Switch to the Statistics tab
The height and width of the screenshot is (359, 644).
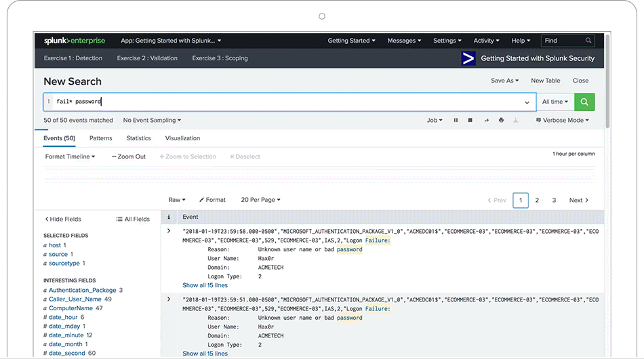click(x=138, y=138)
